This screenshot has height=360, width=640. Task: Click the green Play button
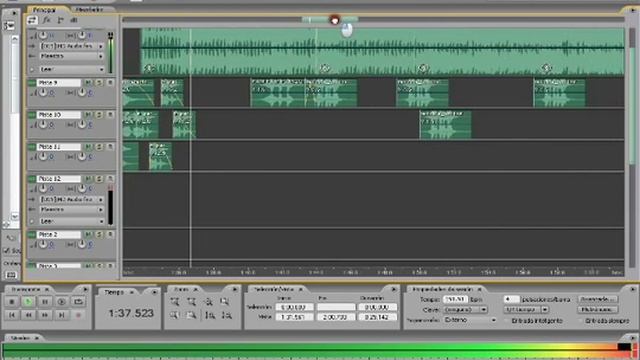28,302
